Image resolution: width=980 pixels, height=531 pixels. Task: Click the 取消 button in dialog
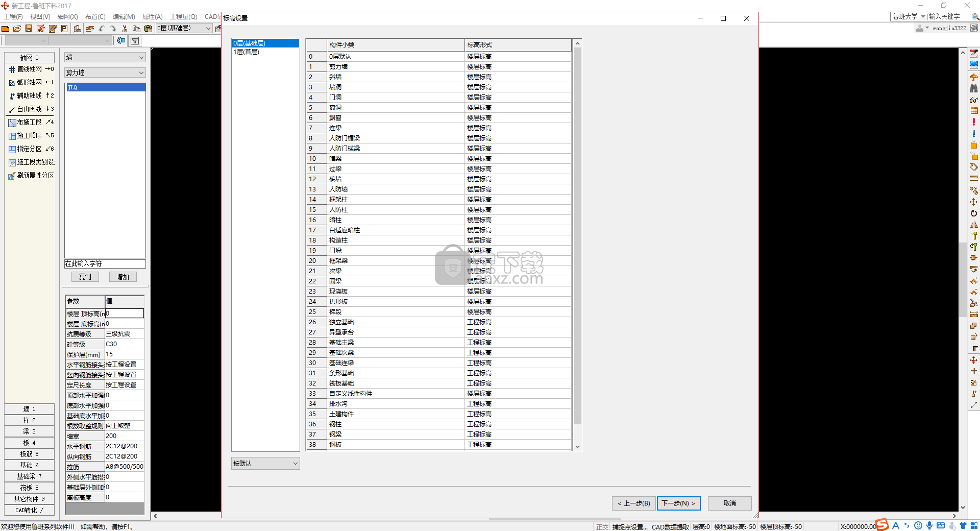pyautogui.click(x=730, y=503)
